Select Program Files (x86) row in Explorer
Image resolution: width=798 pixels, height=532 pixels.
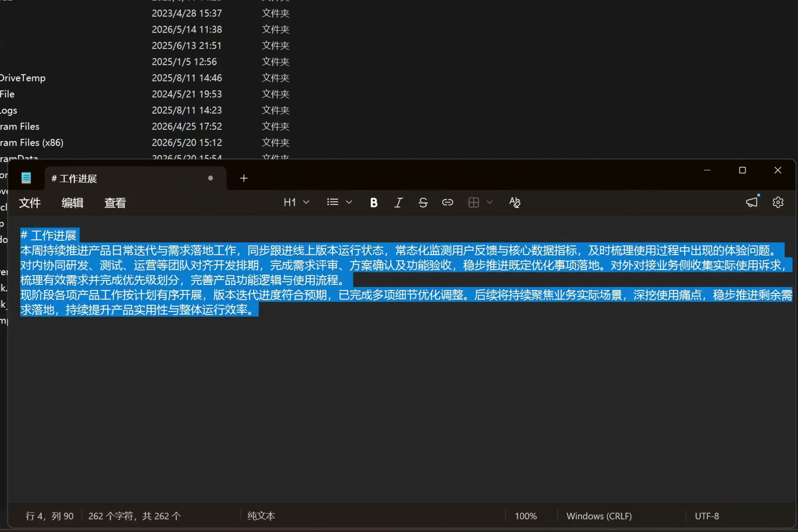[32, 143]
